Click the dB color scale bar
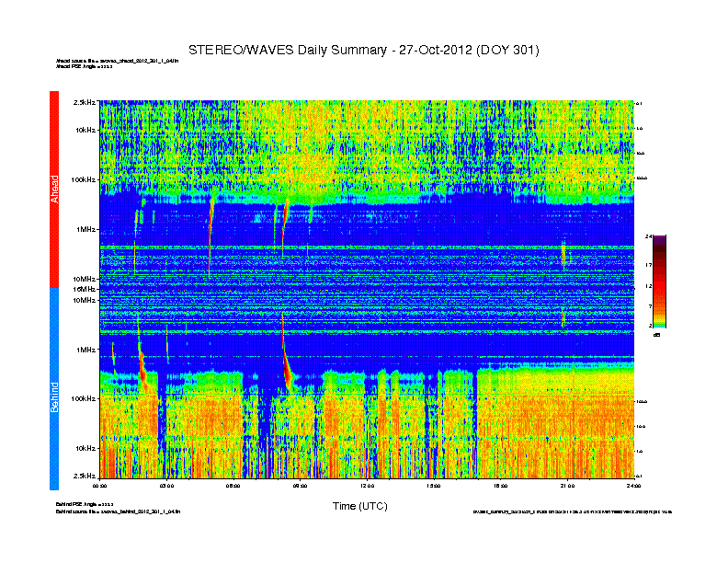The image size is (728, 563). click(659, 281)
